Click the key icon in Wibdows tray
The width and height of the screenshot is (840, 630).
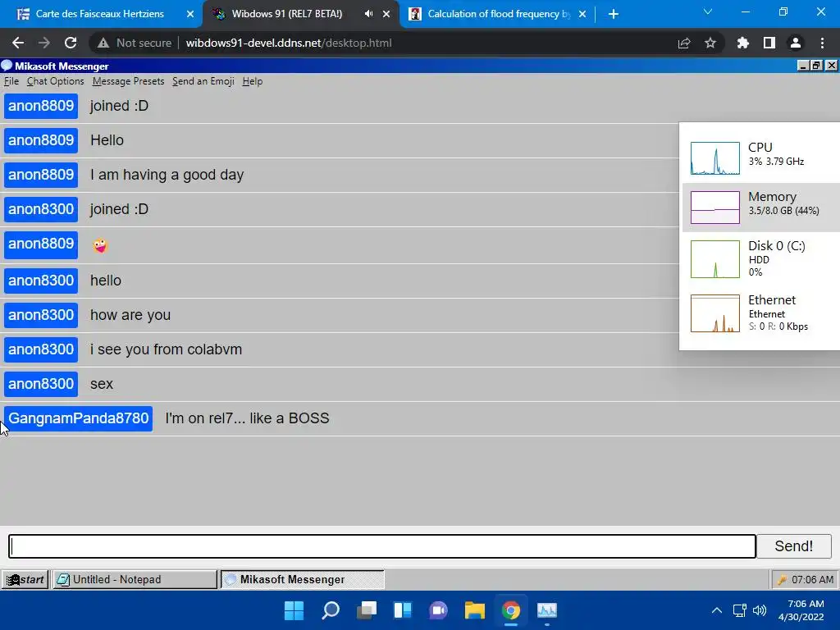tap(782, 580)
